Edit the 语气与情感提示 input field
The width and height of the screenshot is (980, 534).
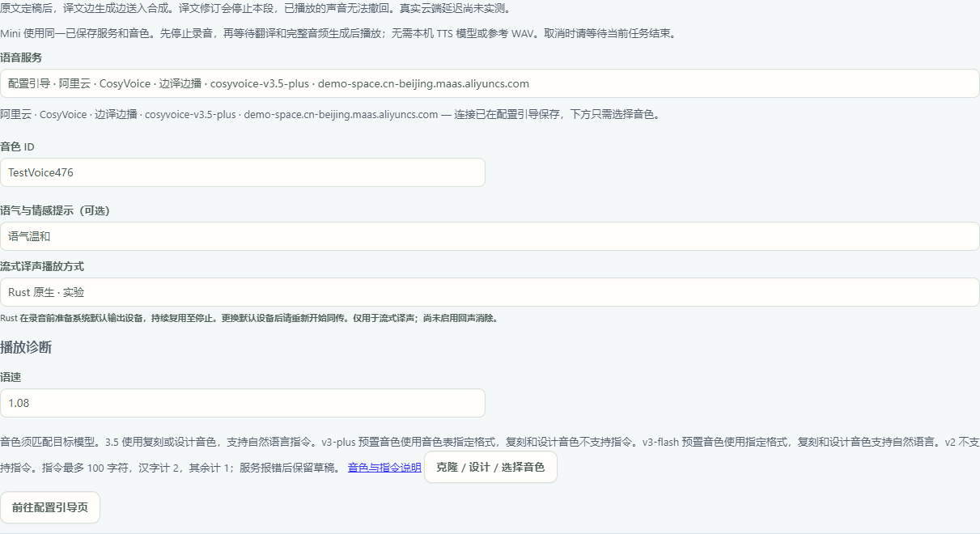tap(490, 236)
